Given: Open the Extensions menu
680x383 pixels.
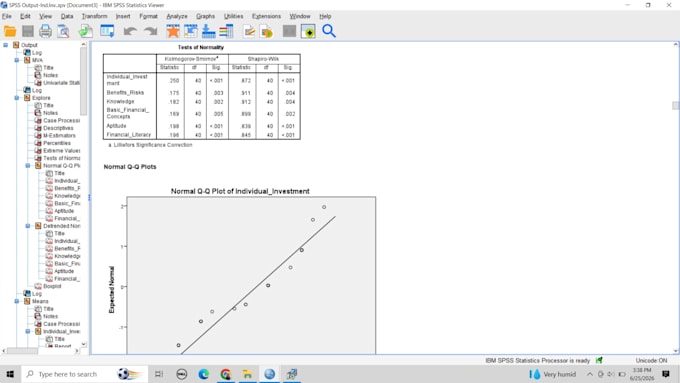Looking at the screenshot, I should tap(266, 16).
